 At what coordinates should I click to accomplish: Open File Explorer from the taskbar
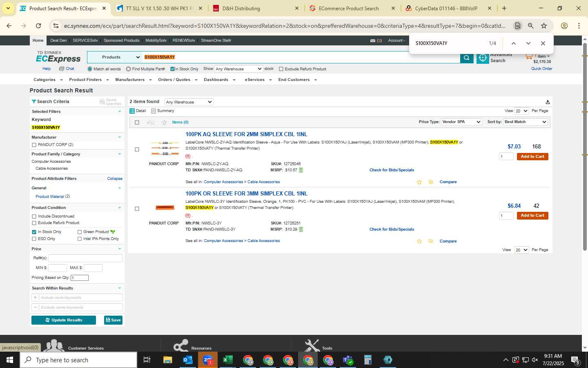(x=167, y=360)
